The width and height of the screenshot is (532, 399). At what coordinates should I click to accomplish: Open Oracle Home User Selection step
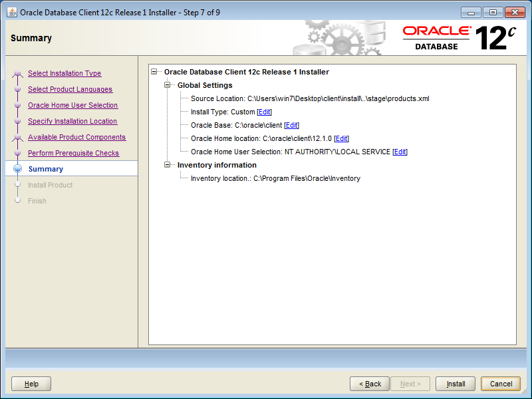[73, 105]
